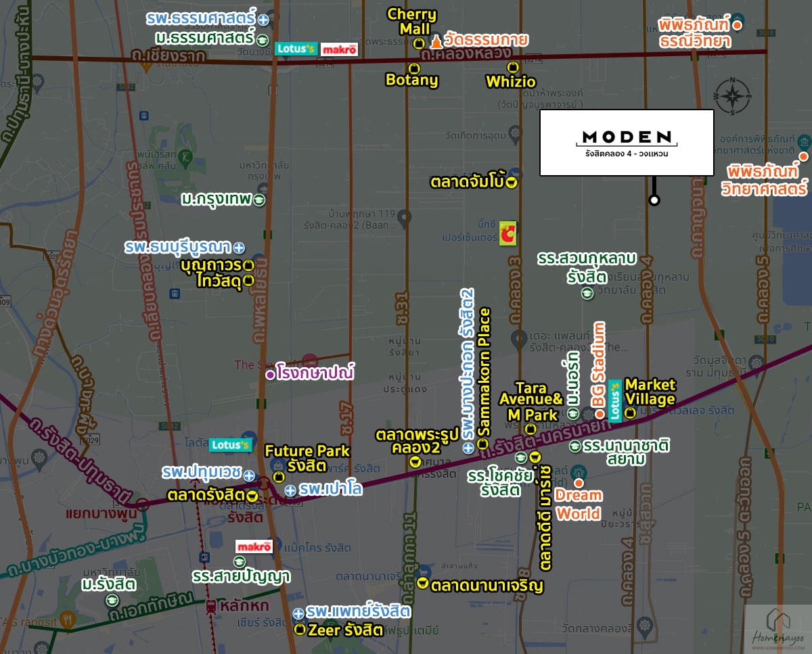Select the "แยกบางพูน" junction label
The width and height of the screenshot is (812, 654).
coord(101,514)
